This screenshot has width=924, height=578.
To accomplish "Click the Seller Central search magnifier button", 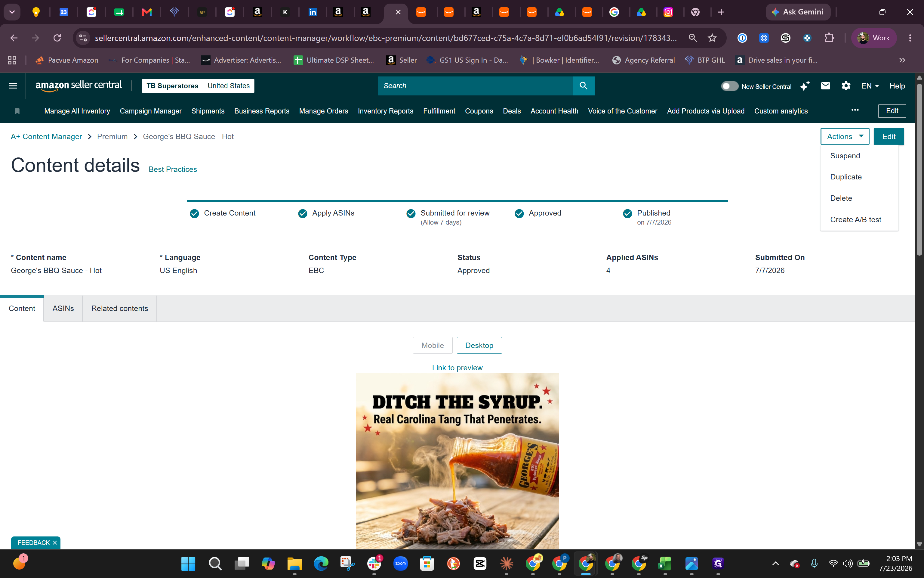I will coord(584,86).
